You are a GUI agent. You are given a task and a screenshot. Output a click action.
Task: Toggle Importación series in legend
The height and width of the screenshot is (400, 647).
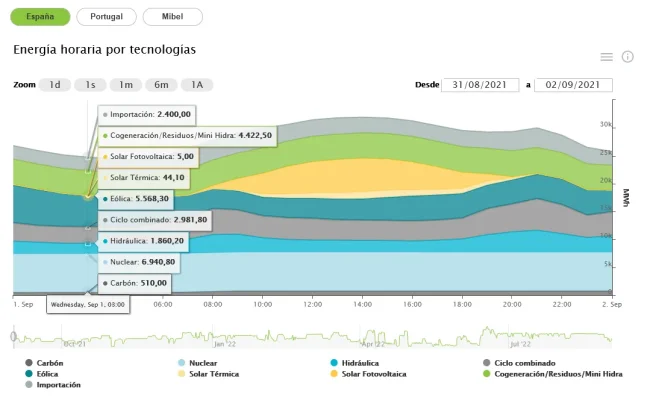(x=53, y=385)
